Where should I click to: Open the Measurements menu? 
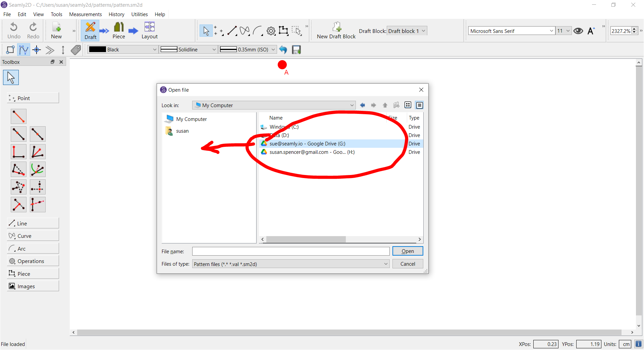click(x=85, y=14)
